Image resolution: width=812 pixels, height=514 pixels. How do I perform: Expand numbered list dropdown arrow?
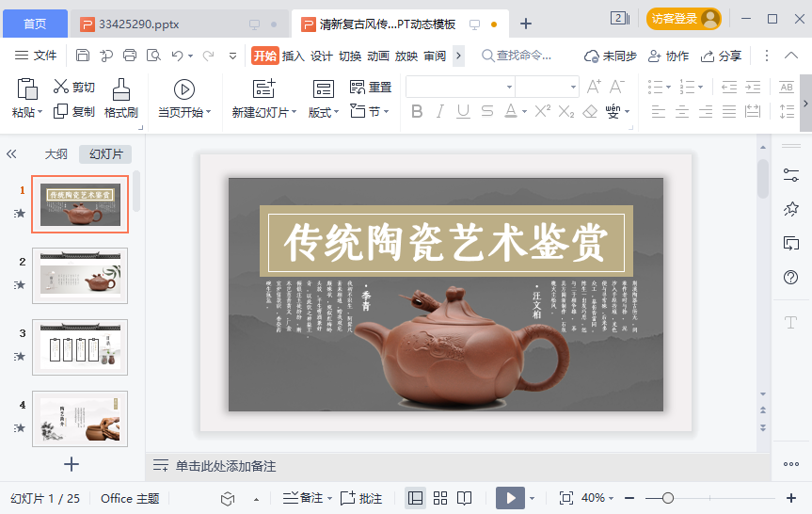tap(700, 87)
